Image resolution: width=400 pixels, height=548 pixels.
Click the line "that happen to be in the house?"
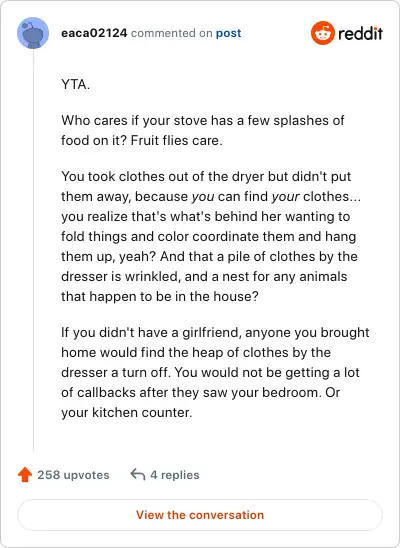160,297
